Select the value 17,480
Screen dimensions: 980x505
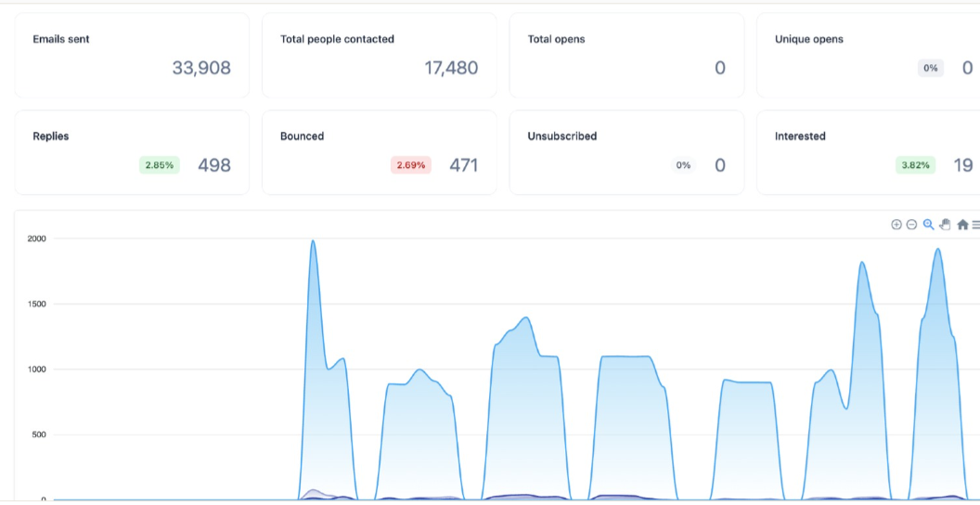pos(451,68)
